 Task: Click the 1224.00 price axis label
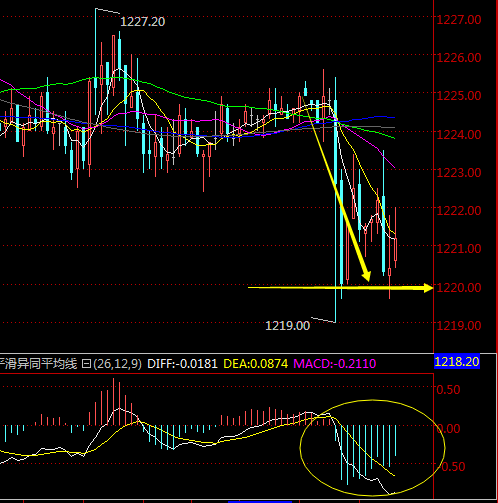click(459, 135)
